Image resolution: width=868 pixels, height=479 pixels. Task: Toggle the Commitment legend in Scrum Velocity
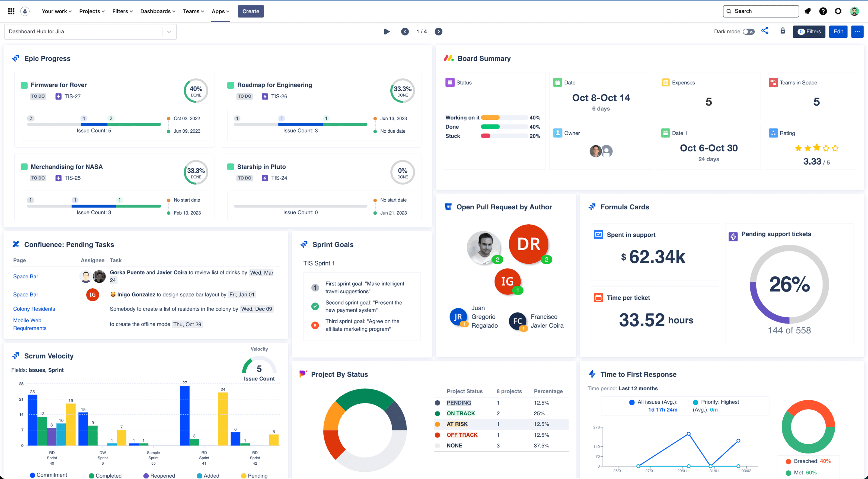click(48, 475)
